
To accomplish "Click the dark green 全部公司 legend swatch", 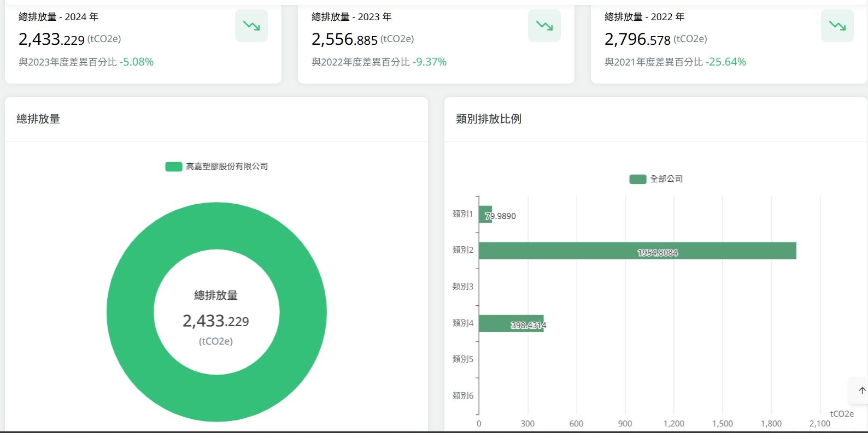I will pos(637,179).
